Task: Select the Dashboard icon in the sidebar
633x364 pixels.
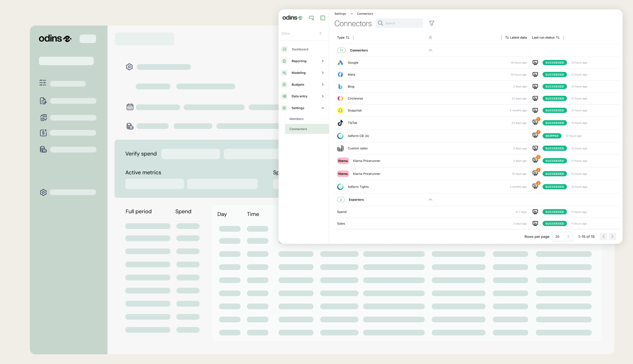Action: pos(284,49)
